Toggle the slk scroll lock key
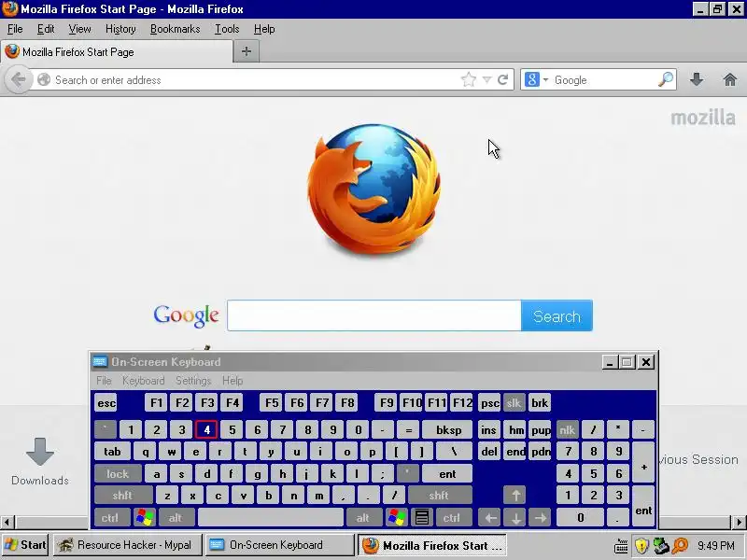Viewport: 747px width, 560px height. click(514, 403)
